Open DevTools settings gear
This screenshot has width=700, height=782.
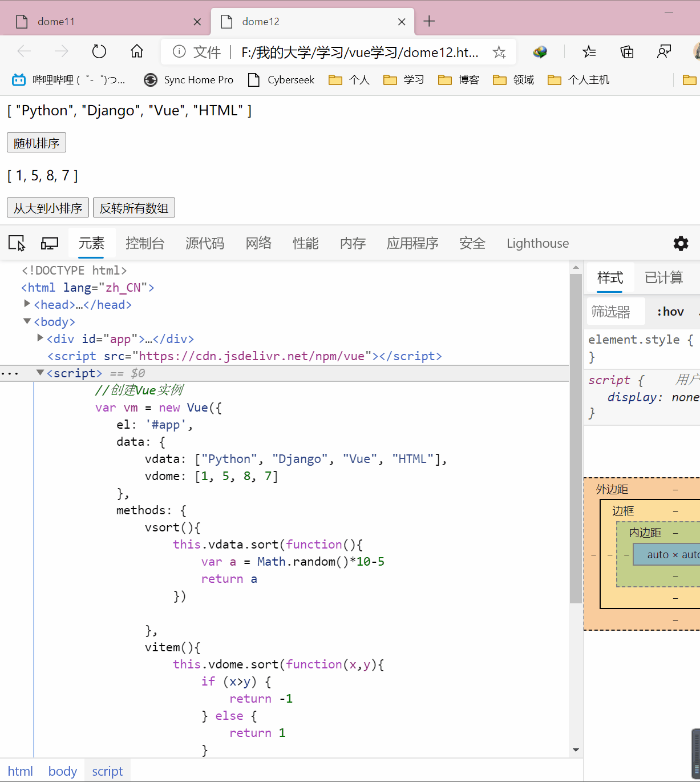coord(681,244)
